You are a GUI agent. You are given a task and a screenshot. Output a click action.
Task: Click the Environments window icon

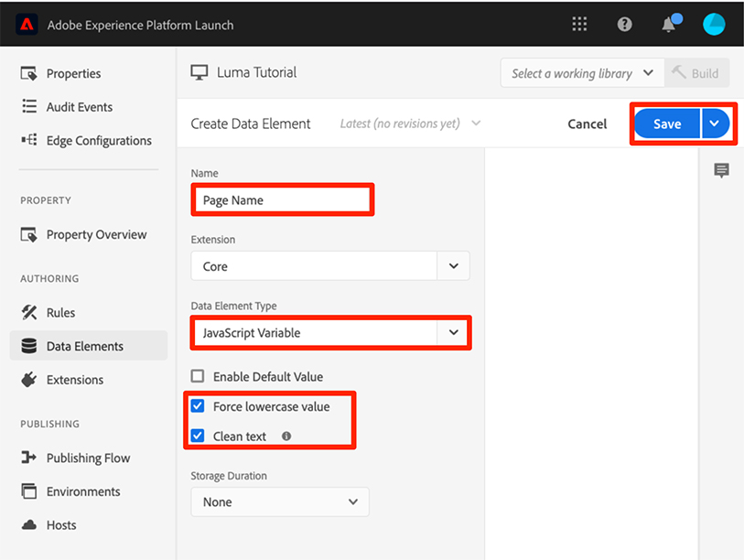coord(29,491)
